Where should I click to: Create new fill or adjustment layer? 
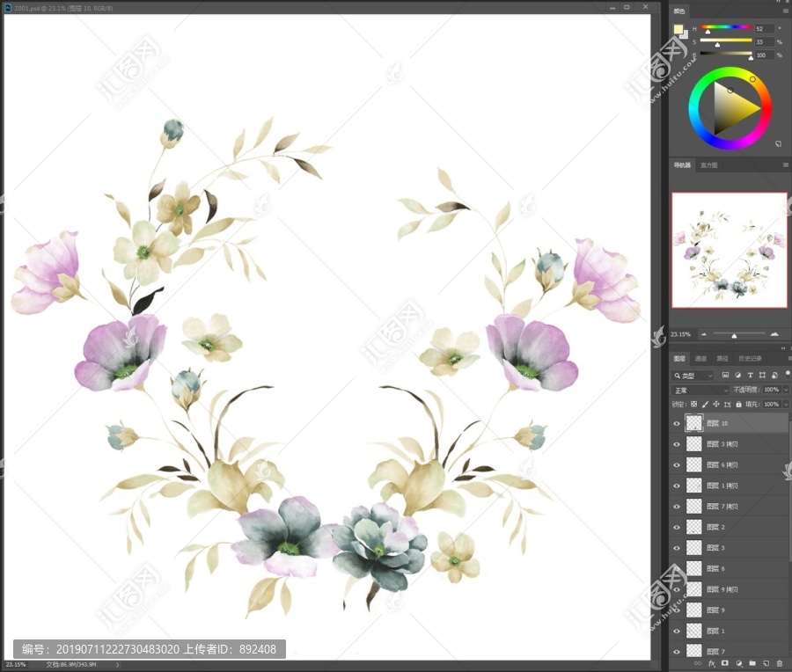pos(739,663)
